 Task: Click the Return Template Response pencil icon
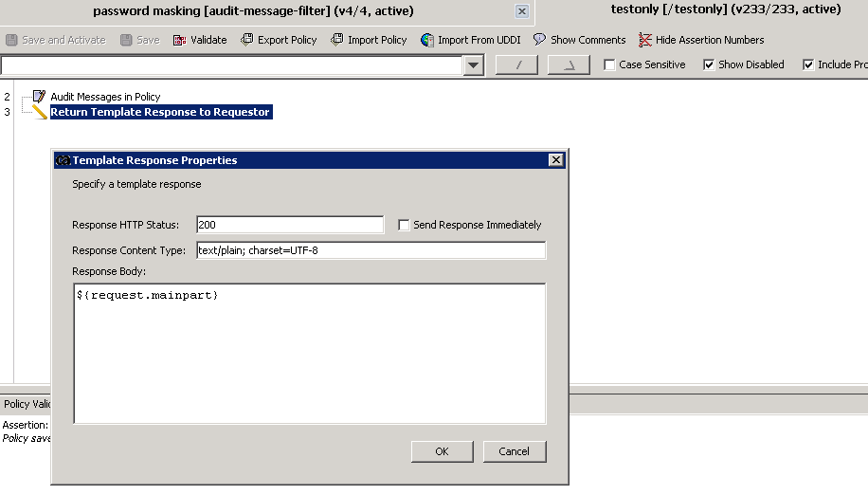coord(39,112)
